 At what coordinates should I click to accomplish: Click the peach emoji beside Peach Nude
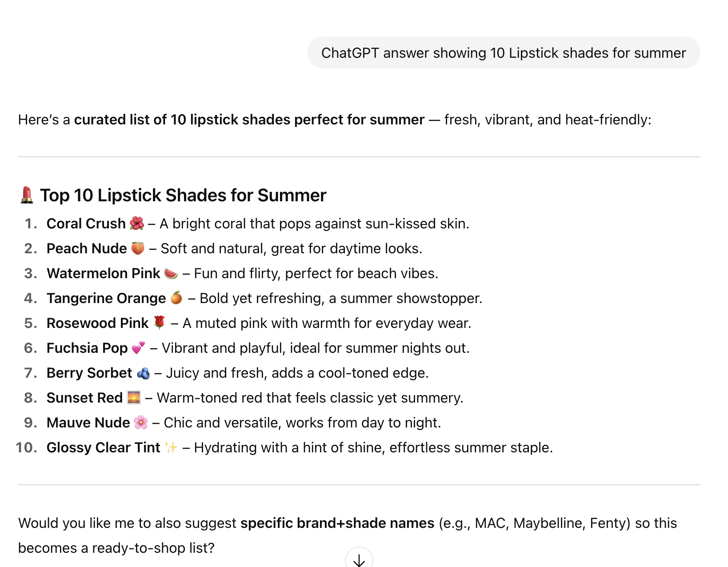(x=138, y=248)
